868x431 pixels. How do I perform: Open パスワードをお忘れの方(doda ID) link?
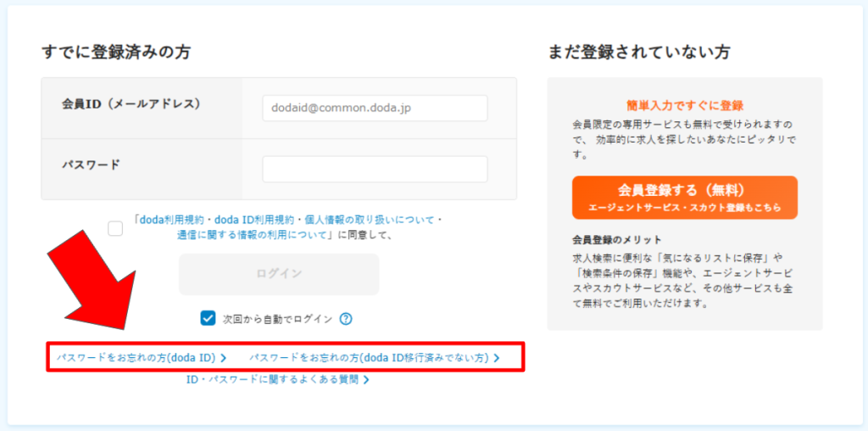(142, 358)
